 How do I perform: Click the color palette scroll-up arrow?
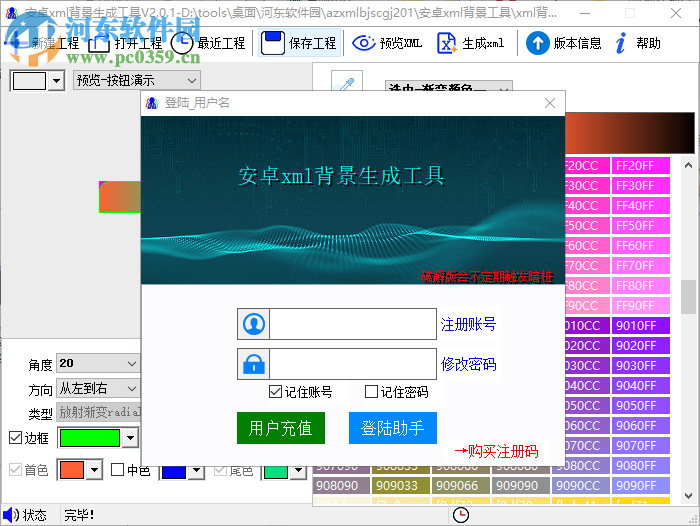pyautogui.click(x=688, y=165)
